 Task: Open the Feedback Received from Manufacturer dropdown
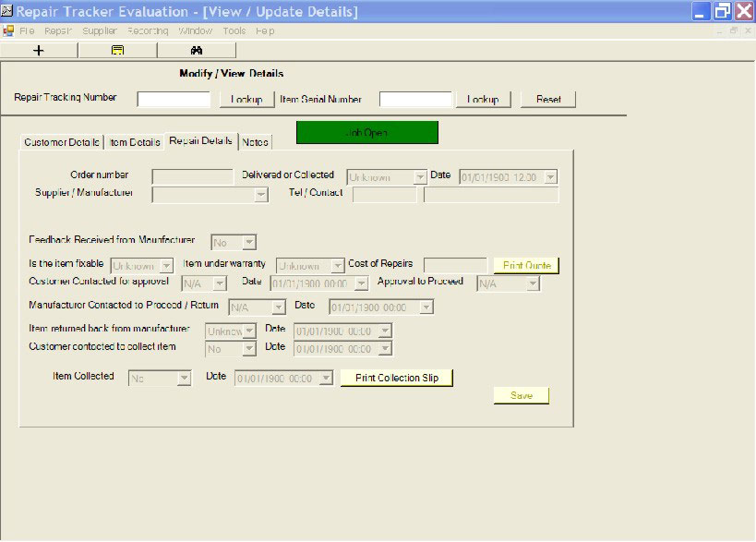coord(249,242)
